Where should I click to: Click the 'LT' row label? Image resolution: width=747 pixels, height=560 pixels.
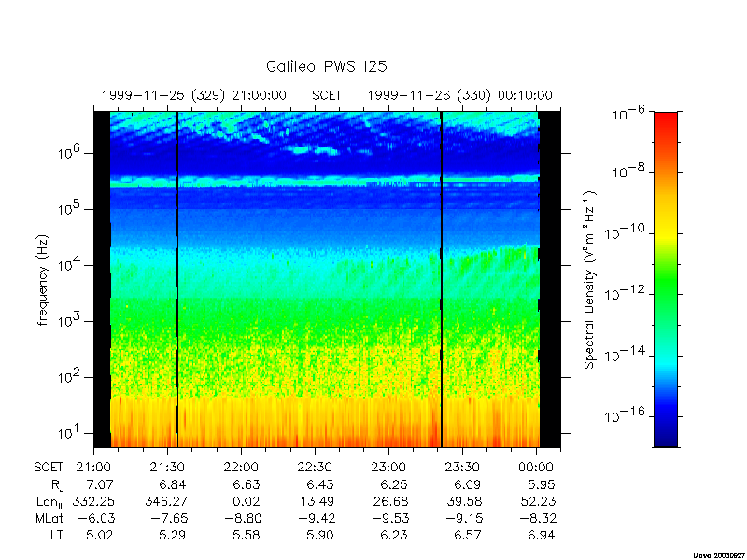coord(57,535)
